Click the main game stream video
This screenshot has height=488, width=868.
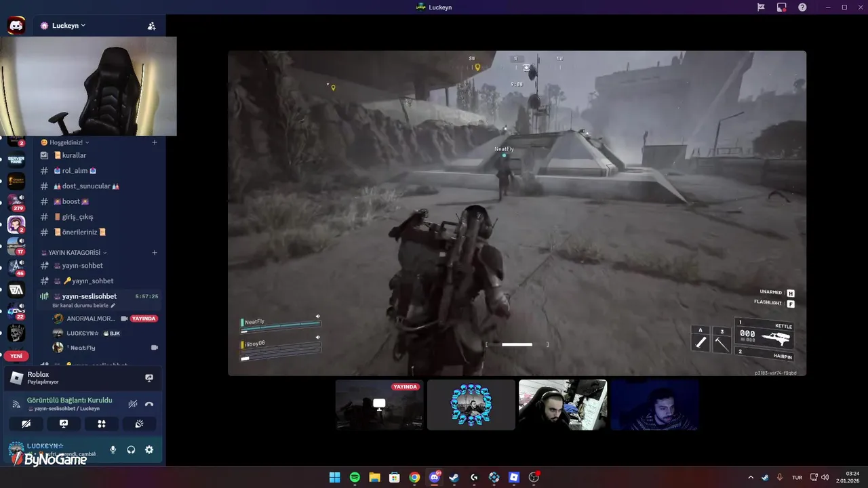pos(517,213)
